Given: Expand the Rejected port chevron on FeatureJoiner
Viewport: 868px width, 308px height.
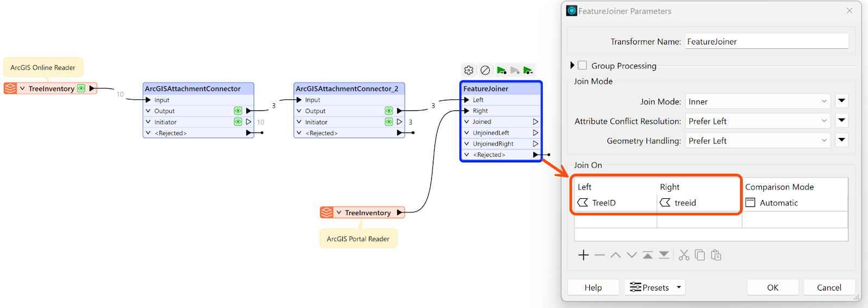Looking at the screenshot, I should tap(467, 155).
